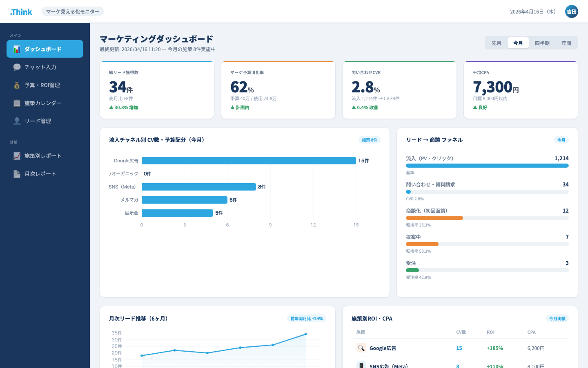Click the 30.8% 増加 indicator
This screenshot has width=588, height=368.
[124, 108]
